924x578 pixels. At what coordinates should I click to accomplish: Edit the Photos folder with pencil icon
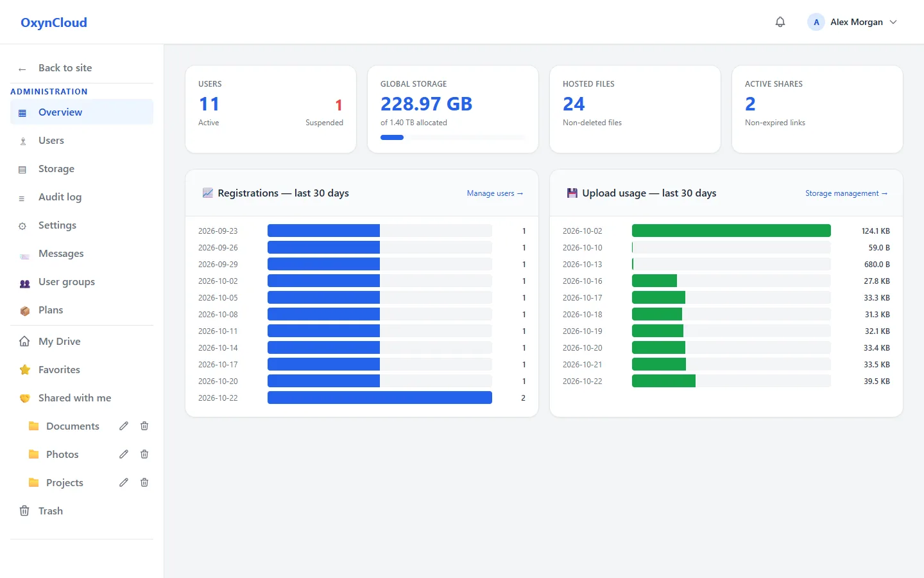click(x=124, y=454)
